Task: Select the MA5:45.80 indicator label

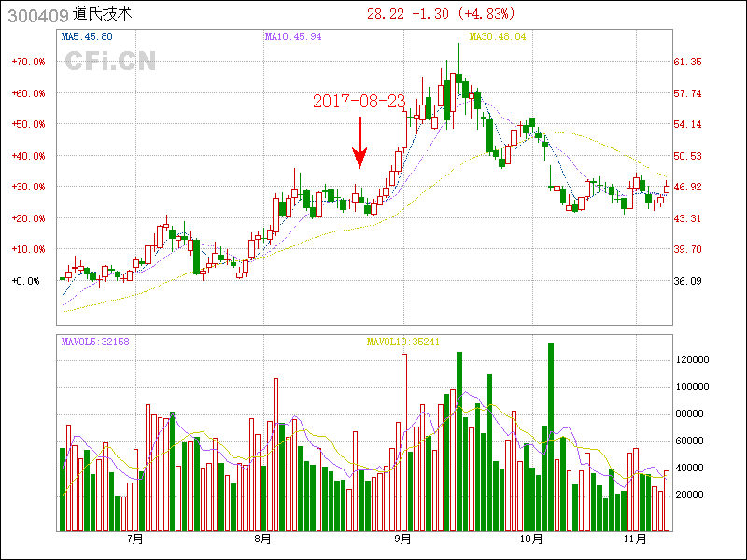Action: (87, 37)
